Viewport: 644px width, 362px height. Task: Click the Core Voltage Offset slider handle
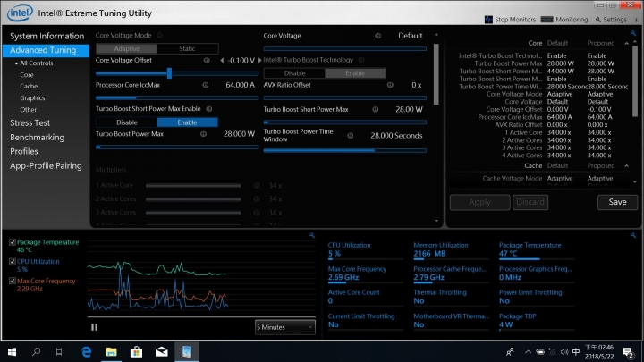point(169,73)
